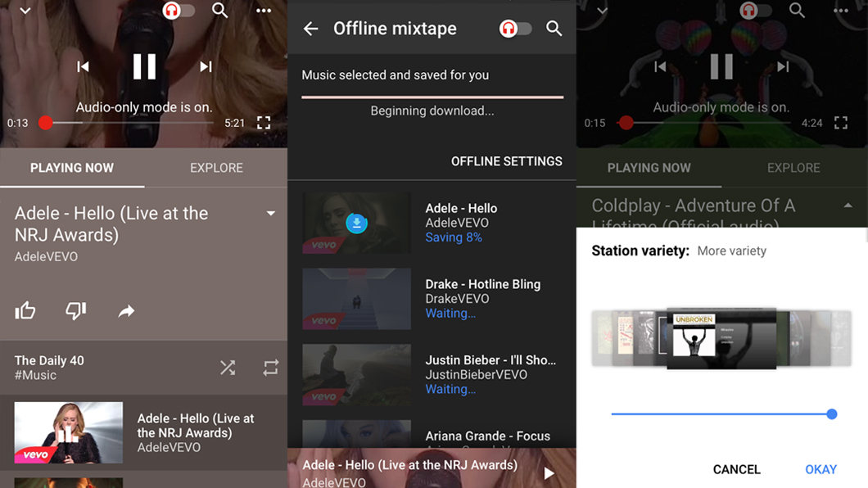Open search in the Coldplay player screen
Viewport: 868px width, 488px height.
click(797, 10)
